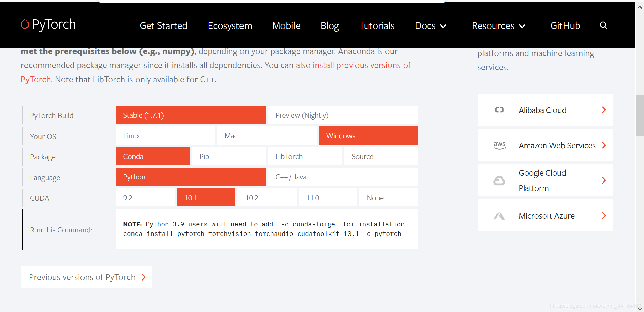644x312 pixels.
Task: Click the 'CUDA' row label
Action: (39, 198)
